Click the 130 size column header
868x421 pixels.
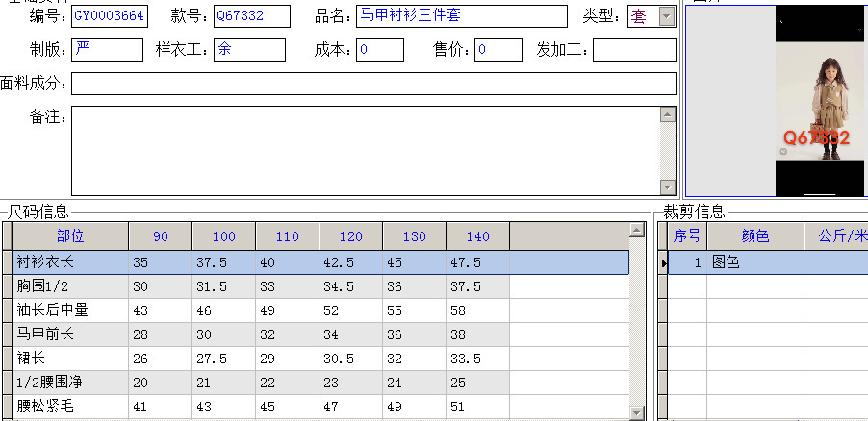coord(414,236)
